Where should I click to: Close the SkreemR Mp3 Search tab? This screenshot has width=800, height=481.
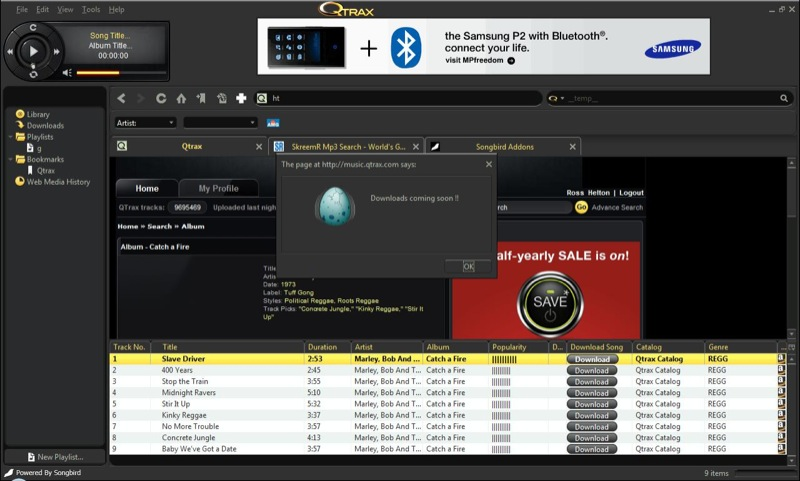click(x=416, y=147)
